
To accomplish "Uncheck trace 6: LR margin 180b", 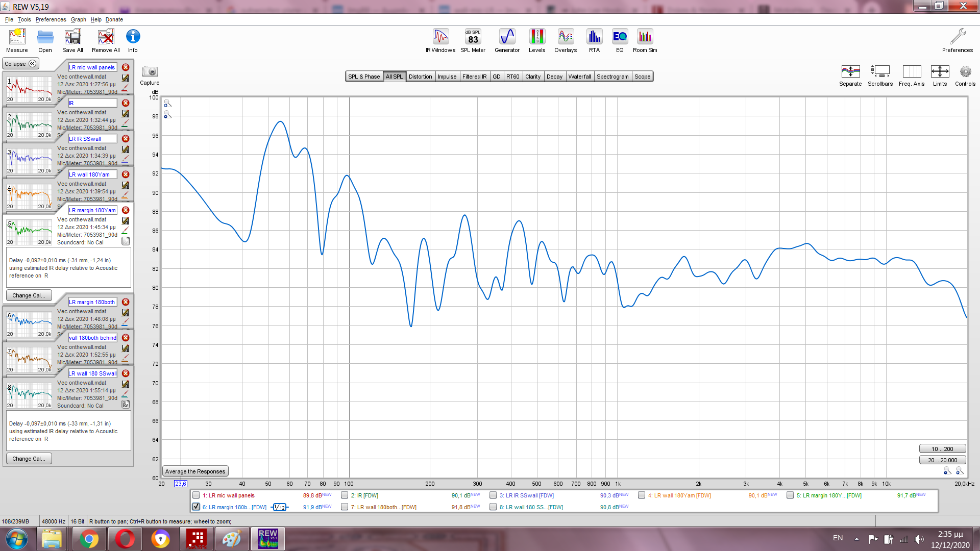I will point(196,507).
